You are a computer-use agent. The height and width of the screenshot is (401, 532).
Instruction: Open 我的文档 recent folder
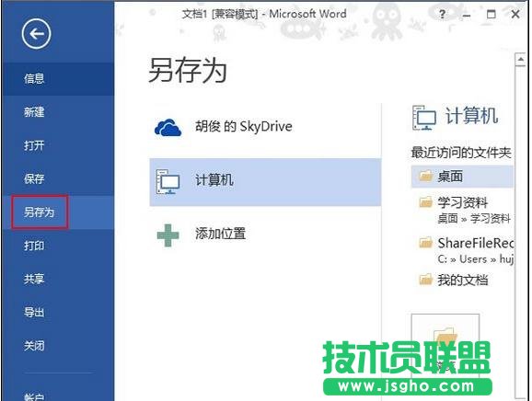[462, 281]
